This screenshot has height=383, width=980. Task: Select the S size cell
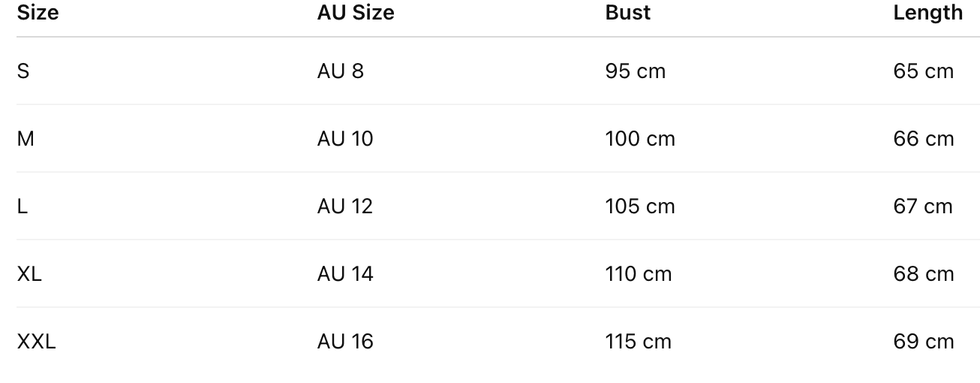click(x=23, y=71)
